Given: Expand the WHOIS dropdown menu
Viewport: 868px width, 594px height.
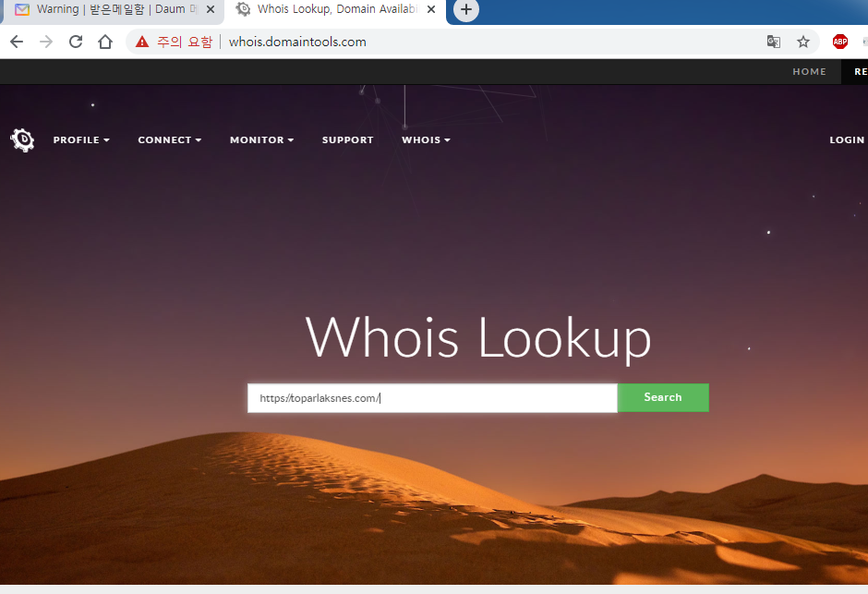Looking at the screenshot, I should (427, 140).
